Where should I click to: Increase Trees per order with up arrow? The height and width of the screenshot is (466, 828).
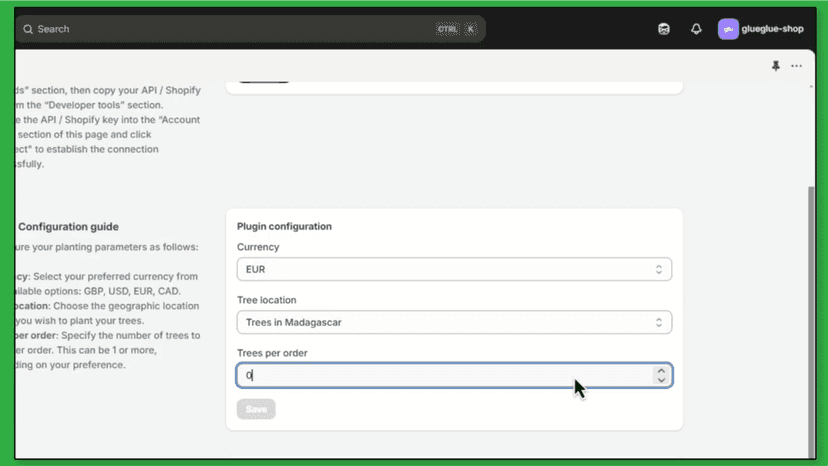click(661, 371)
